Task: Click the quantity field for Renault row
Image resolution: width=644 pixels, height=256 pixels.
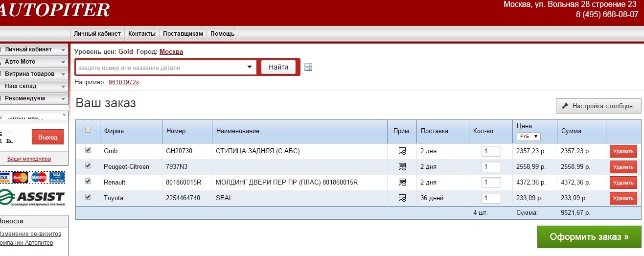Action: (x=491, y=183)
